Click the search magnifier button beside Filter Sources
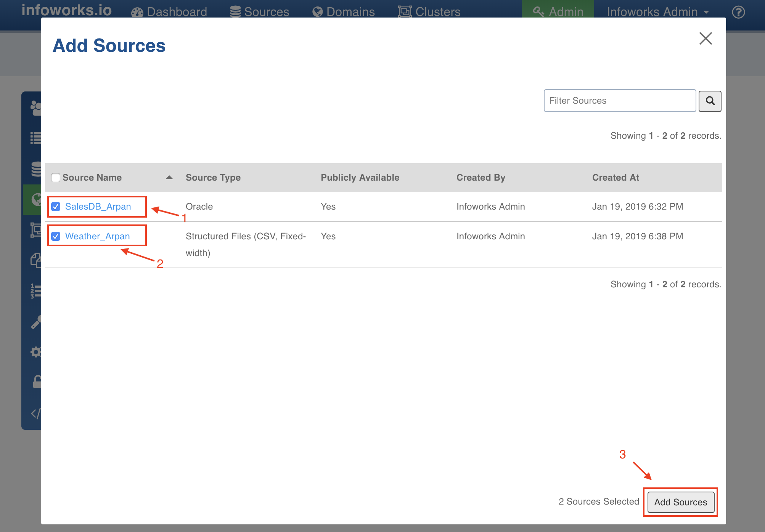Image resolution: width=765 pixels, height=532 pixels. (x=710, y=101)
